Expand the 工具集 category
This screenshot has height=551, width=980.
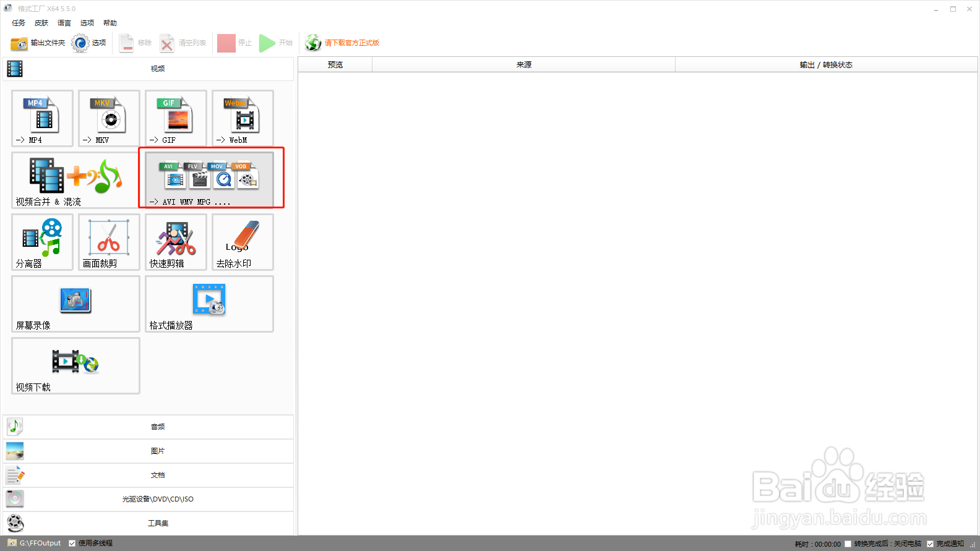click(x=148, y=523)
